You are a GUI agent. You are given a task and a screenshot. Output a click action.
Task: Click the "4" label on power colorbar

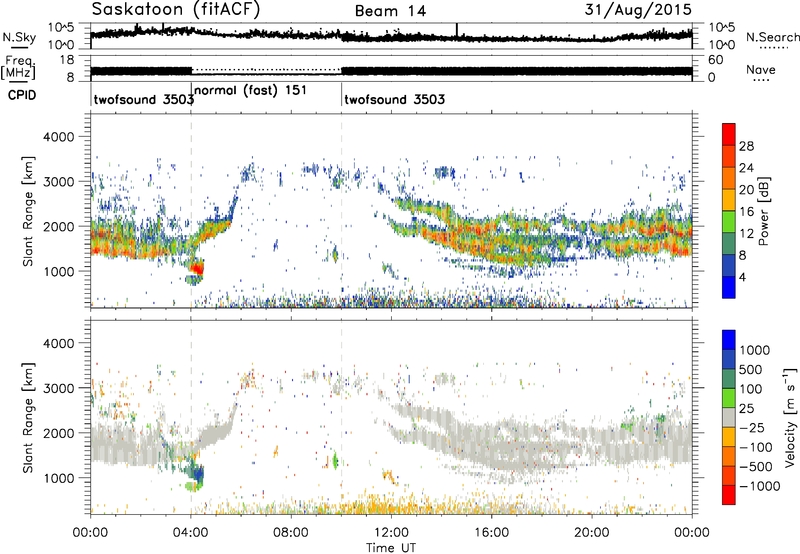[x=742, y=278]
